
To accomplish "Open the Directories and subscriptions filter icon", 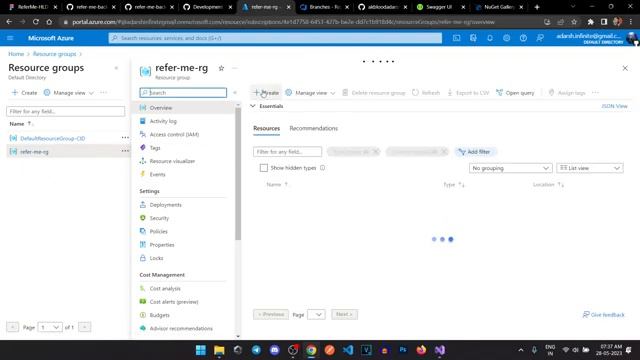I will point(473,38).
